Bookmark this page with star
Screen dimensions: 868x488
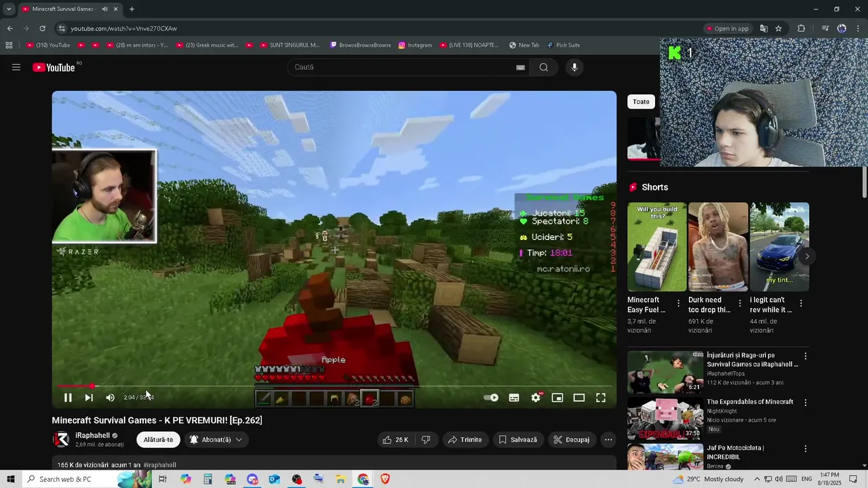[778, 28]
